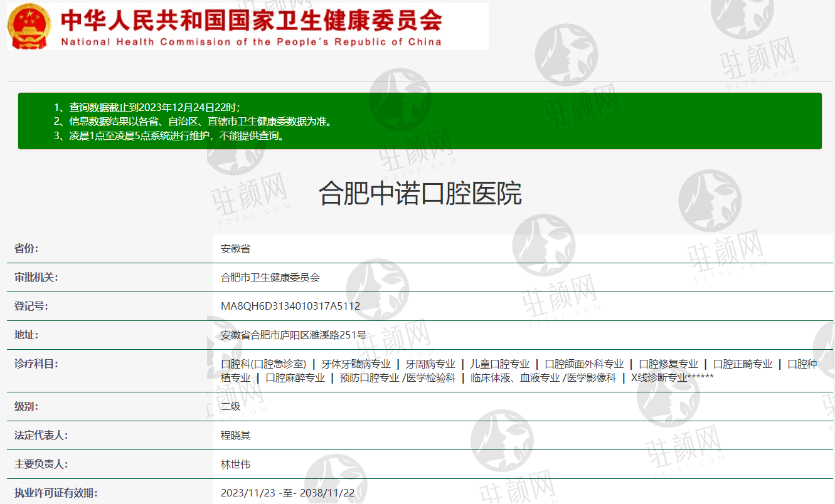Click the text 临床体液、血液专业 /医学影像科

click(x=543, y=378)
